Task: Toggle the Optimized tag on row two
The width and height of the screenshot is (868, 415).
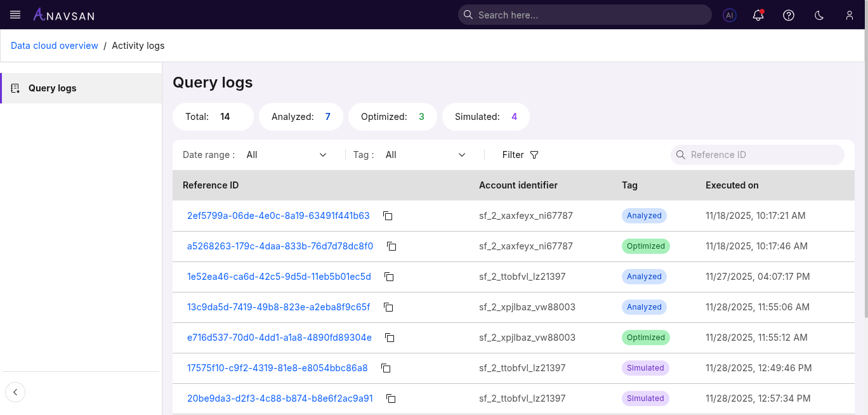Action: [645, 246]
